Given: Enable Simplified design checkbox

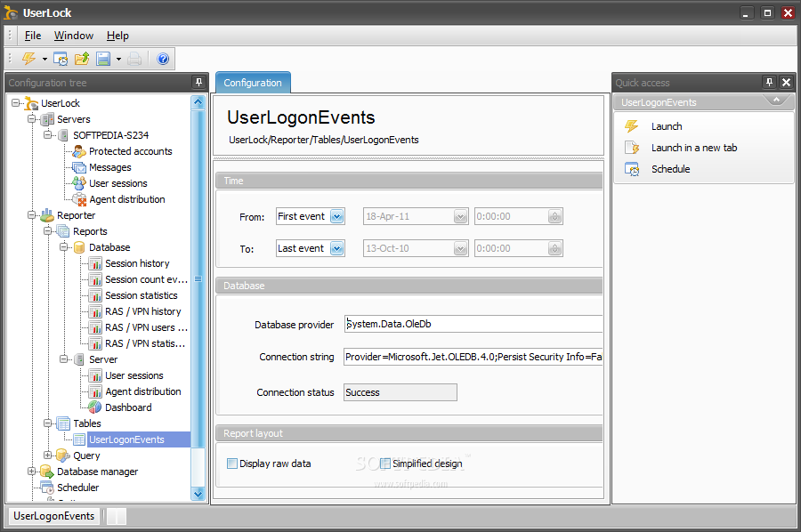Looking at the screenshot, I should [385, 463].
